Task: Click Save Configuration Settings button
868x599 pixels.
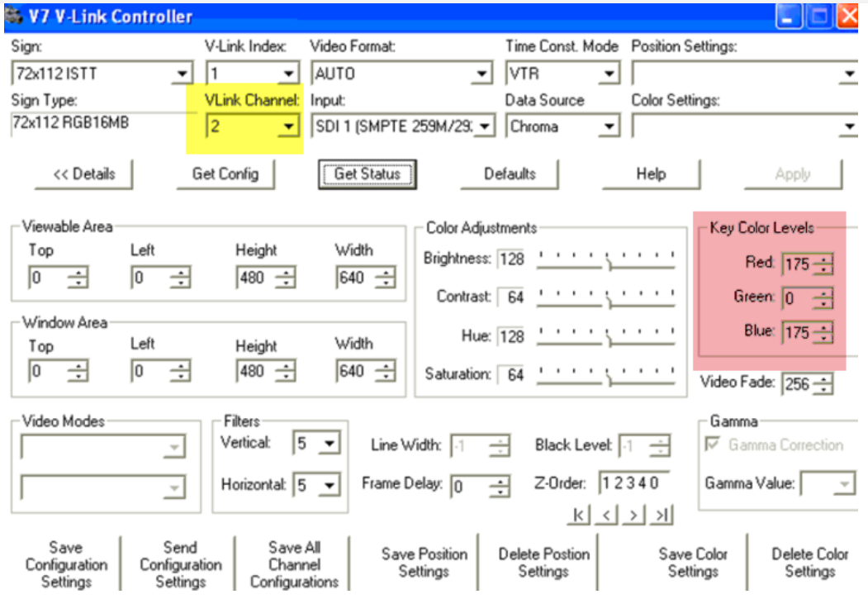Action: click(x=66, y=565)
